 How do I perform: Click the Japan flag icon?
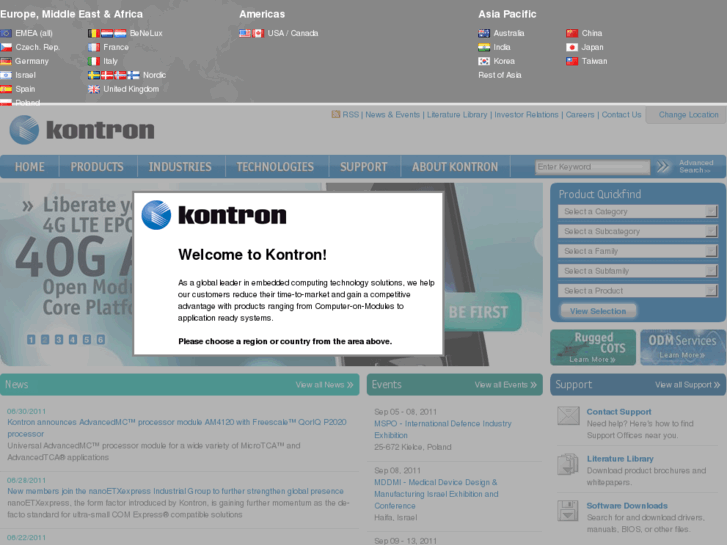[572, 47]
